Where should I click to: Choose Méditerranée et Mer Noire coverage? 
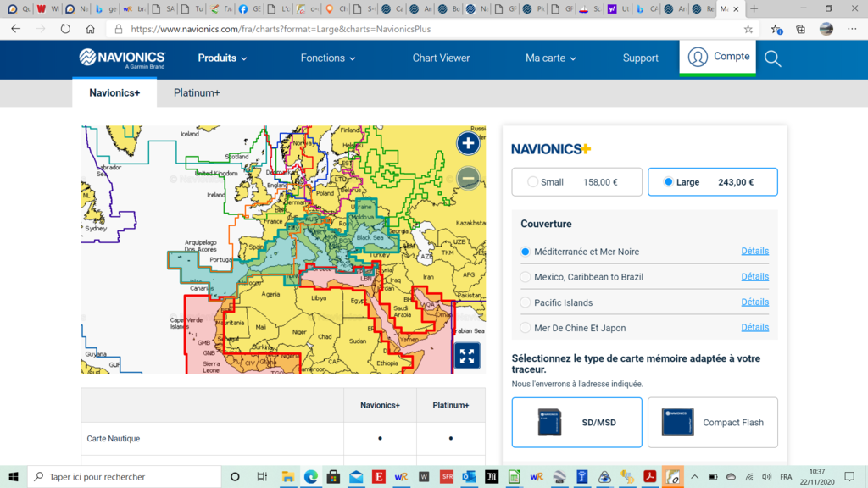[525, 252]
